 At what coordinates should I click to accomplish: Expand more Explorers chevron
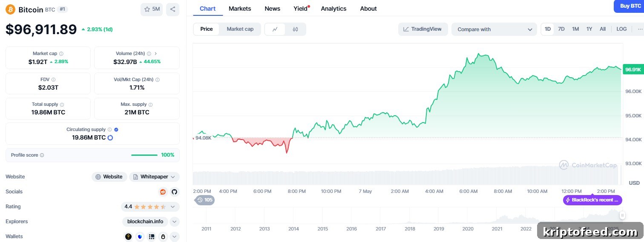(175, 222)
